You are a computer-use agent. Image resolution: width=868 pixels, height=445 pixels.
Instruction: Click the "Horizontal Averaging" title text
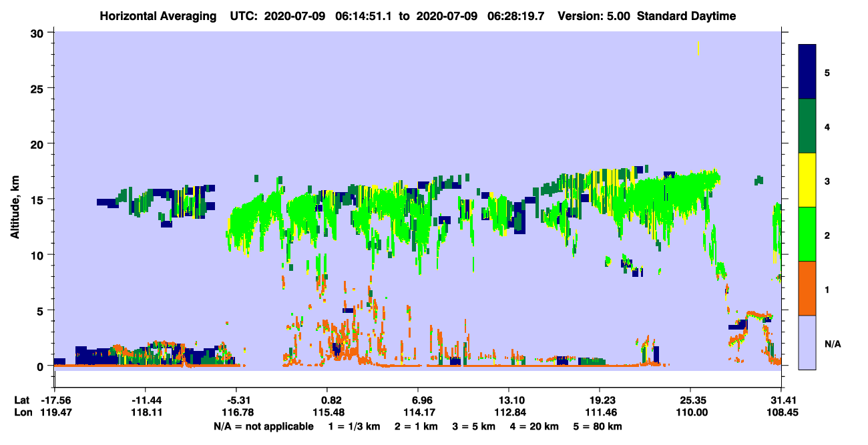point(158,16)
